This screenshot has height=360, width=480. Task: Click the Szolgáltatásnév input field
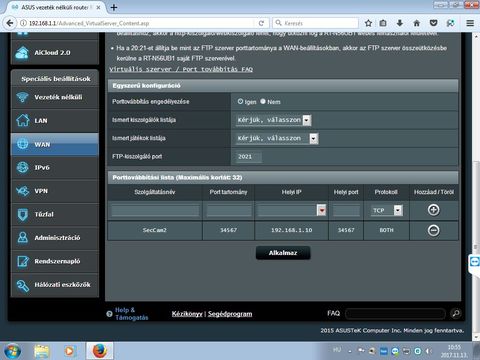click(x=155, y=210)
